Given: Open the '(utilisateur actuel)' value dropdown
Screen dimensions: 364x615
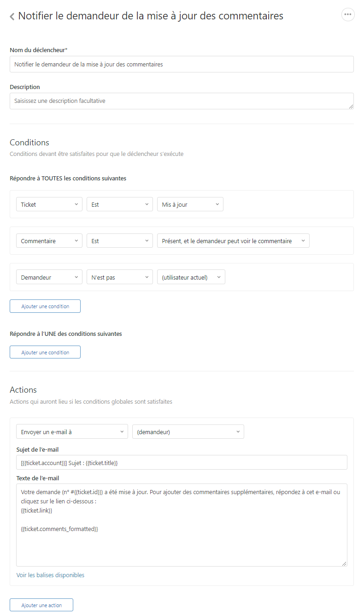Looking at the screenshot, I should coord(191,277).
